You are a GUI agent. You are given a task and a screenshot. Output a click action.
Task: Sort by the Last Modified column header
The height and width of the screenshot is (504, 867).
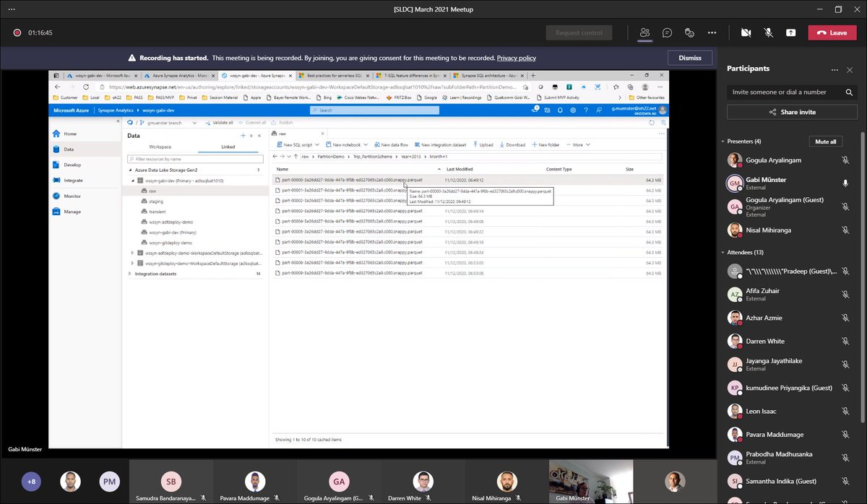pos(460,169)
